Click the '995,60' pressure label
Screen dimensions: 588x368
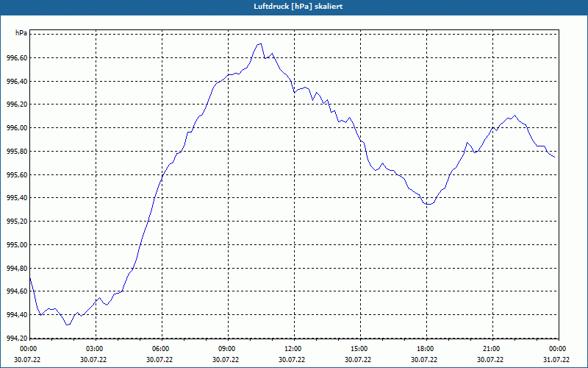click(x=17, y=174)
